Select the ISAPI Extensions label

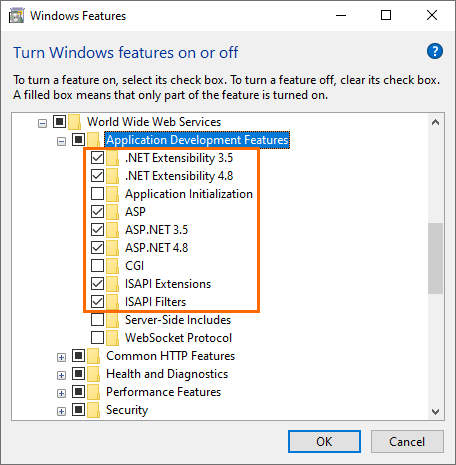coord(168,284)
